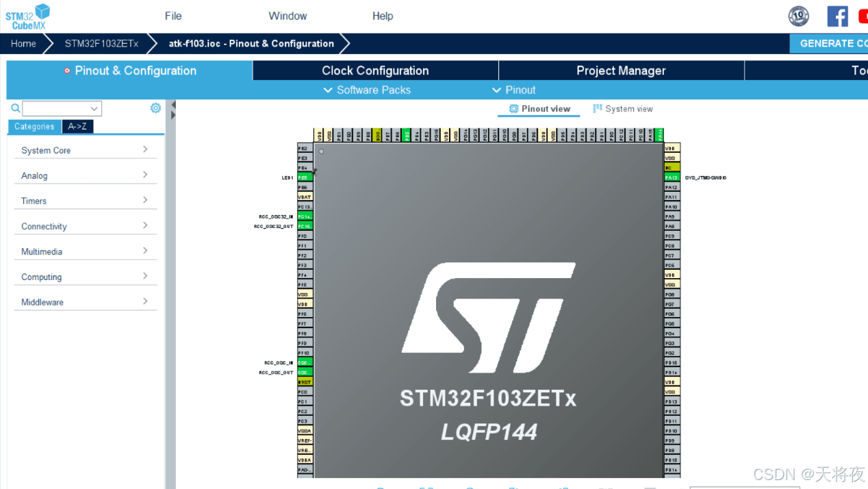Image resolution: width=868 pixels, height=489 pixels.
Task: Expand the Multimedia category
Action: click(85, 251)
